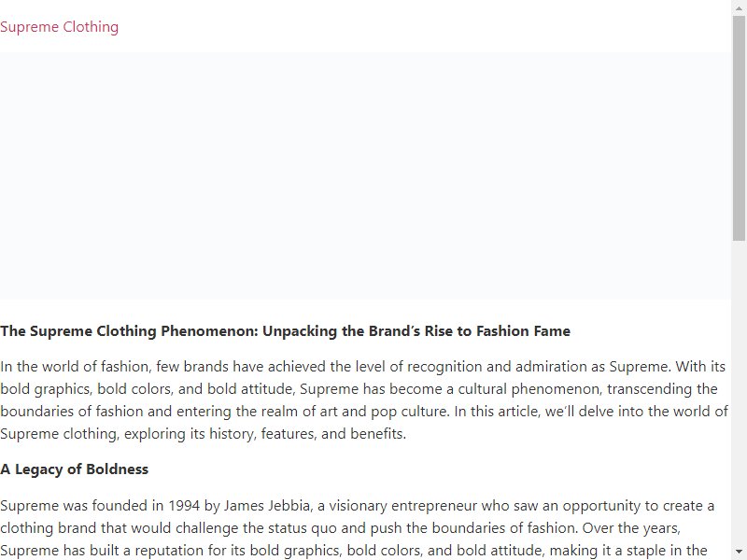Open the Supreme Clothing link

pyautogui.click(x=59, y=27)
